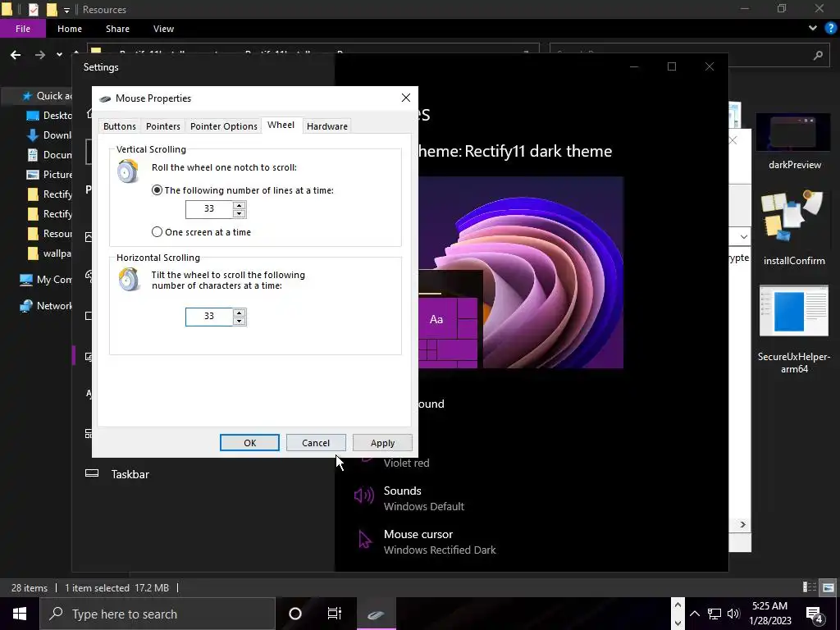
Task: Open Documents in navigation pane
Action: [x=49, y=155]
